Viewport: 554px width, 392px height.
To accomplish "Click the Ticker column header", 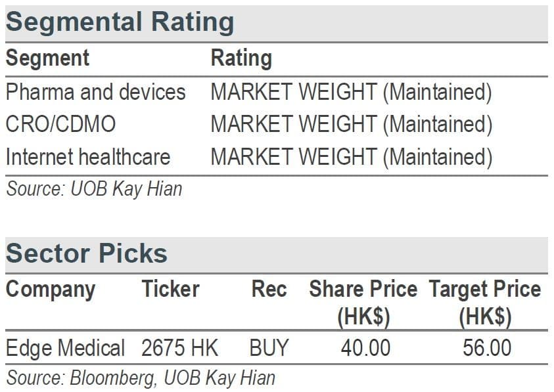I will [x=170, y=289].
